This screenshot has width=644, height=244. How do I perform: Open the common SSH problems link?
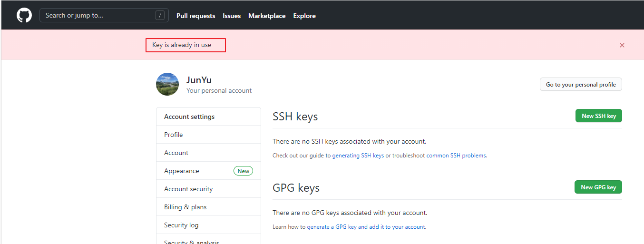coord(456,156)
